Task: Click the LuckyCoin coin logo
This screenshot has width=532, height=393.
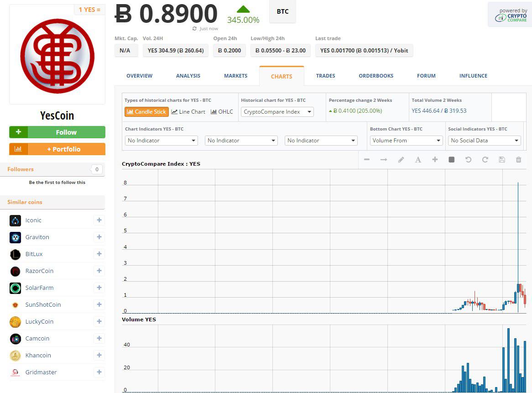Action: [x=15, y=322]
